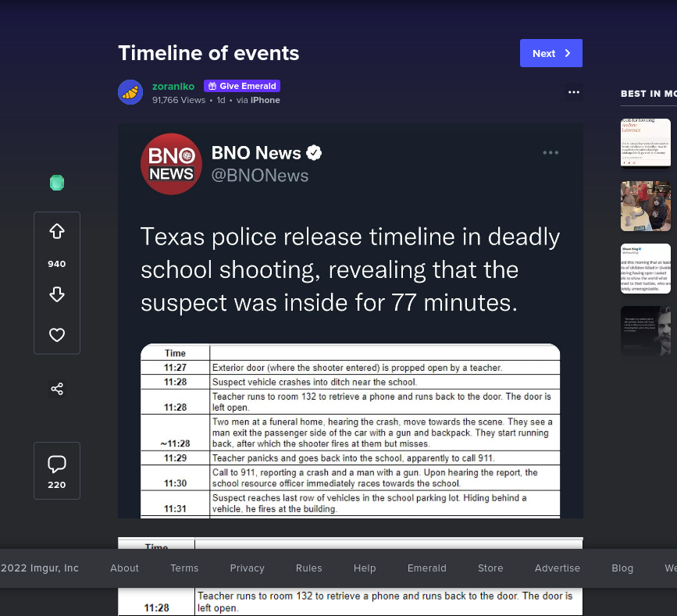Image resolution: width=677 pixels, height=616 pixels.
Task: Open the Help footer link
Action: [x=365, y=568]
